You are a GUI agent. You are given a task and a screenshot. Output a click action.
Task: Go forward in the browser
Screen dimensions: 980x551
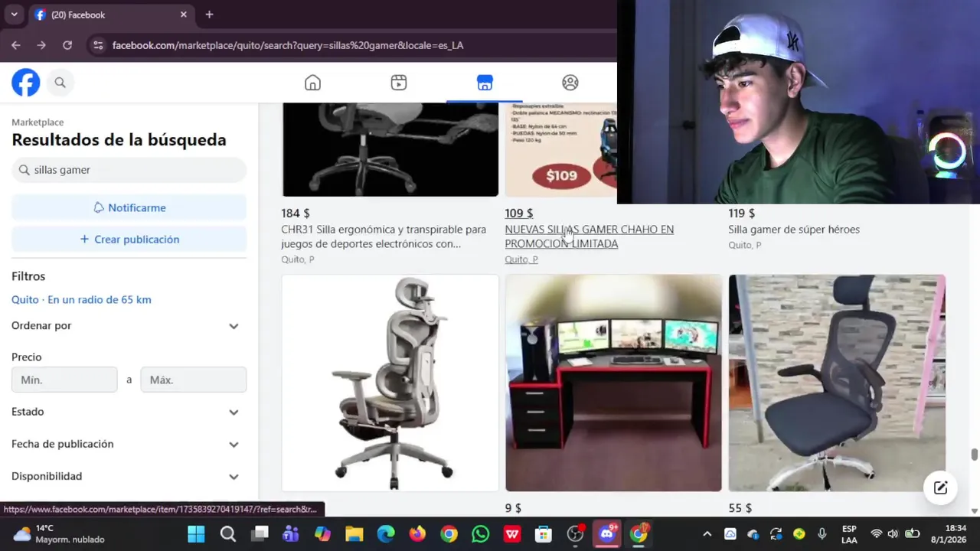pos(41,45)
